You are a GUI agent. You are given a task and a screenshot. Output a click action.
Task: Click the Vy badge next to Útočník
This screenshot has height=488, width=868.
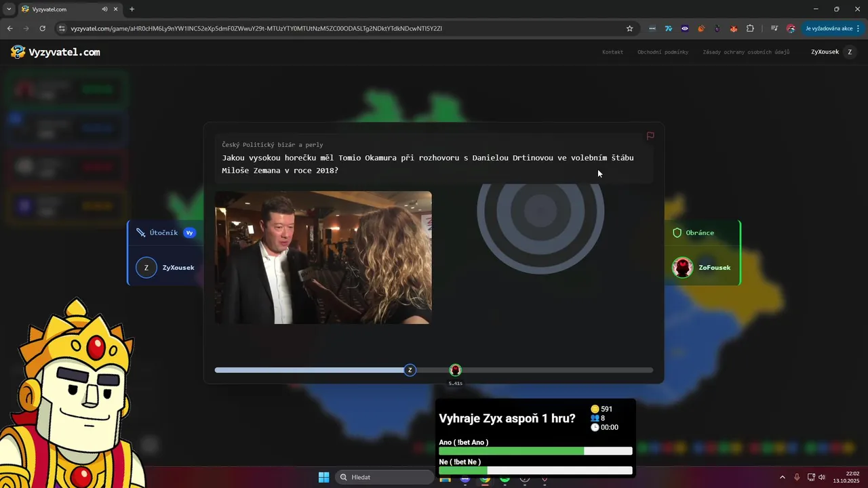tap(189, 232)
